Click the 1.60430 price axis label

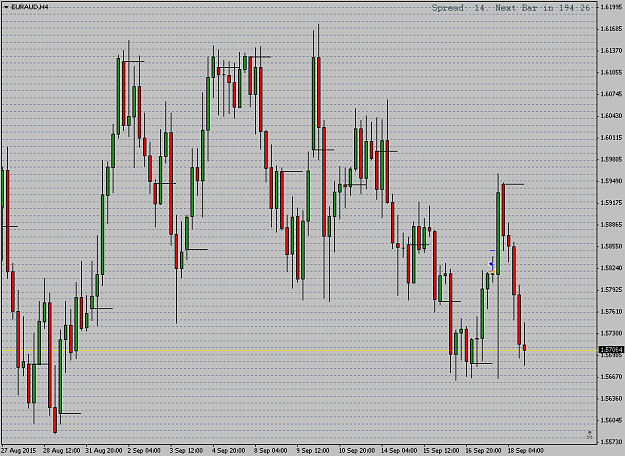611,116
